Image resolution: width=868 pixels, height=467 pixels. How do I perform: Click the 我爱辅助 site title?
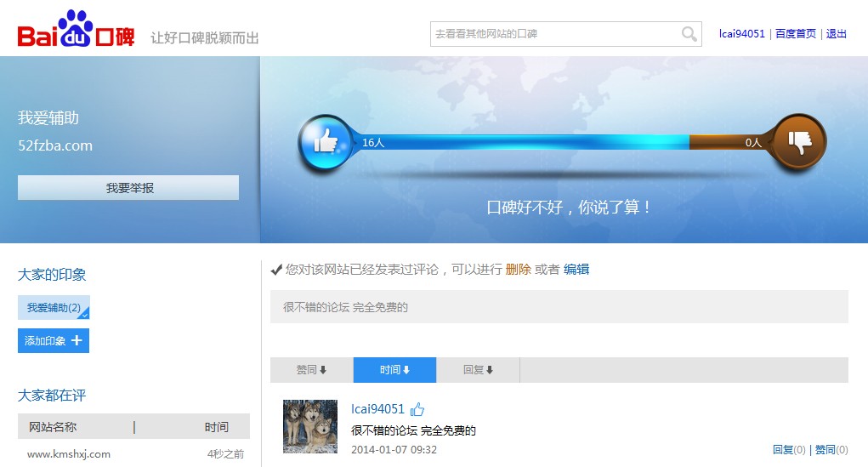48,118
